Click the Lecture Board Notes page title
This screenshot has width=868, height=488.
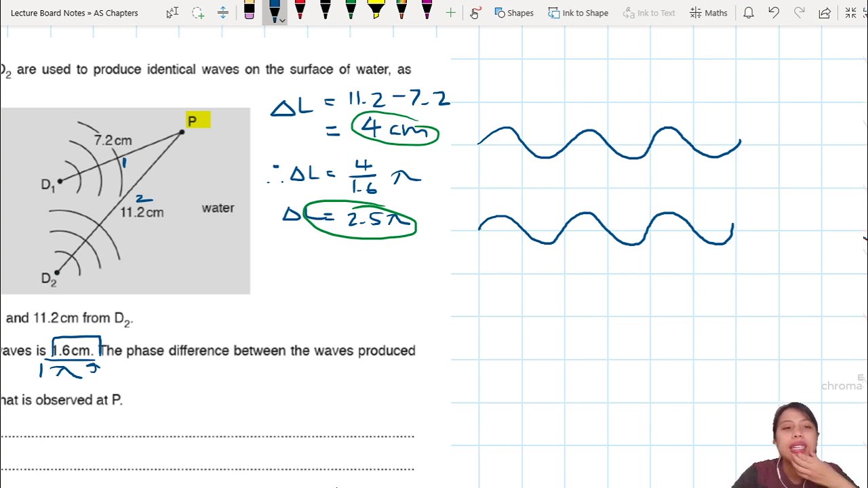coord(74,12)
